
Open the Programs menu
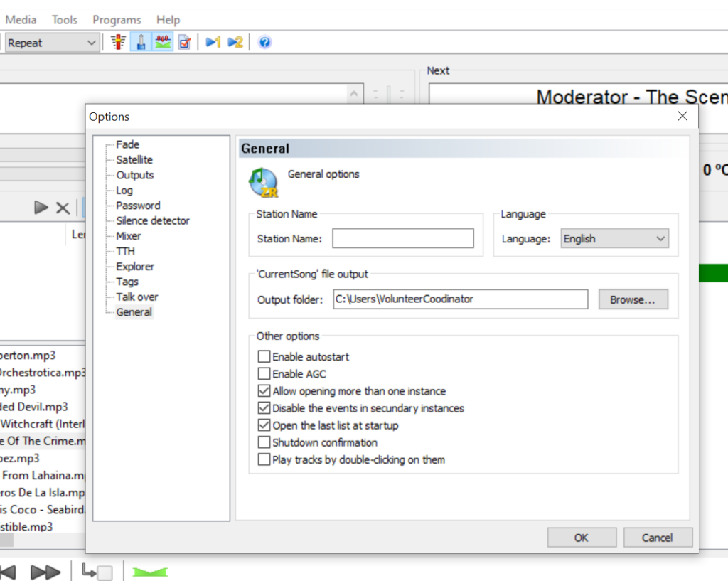click(117, 20)
